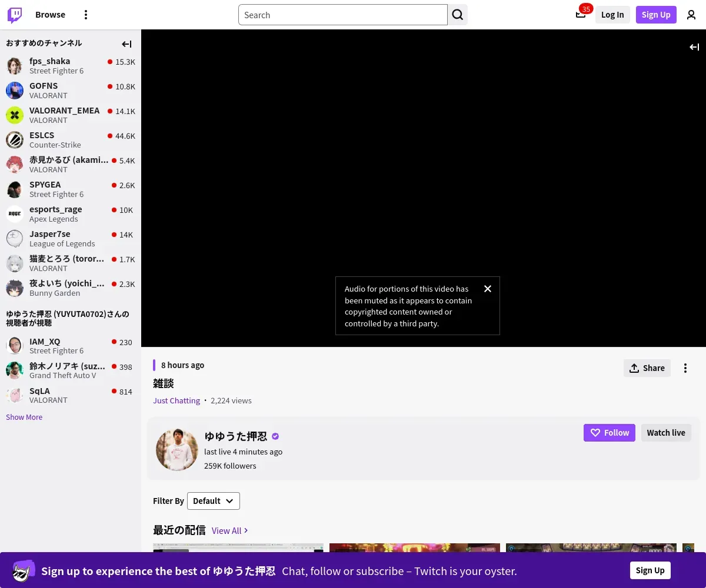Viewport: 706px width, 588px height.
Task: Click the Jasper7se channel avatar
Action: 15,239
